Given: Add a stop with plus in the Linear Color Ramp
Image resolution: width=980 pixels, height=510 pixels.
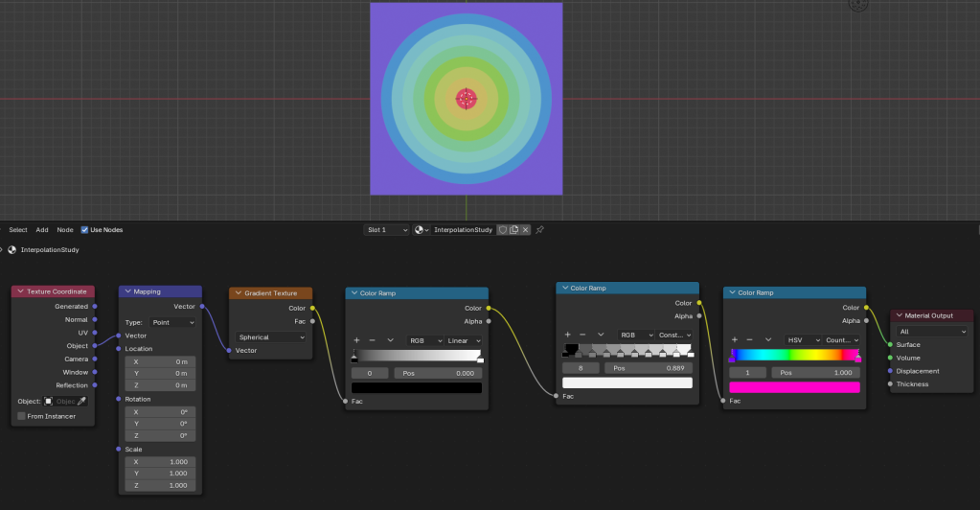Looking at the screenshot, I should click(x=356, y=340).
